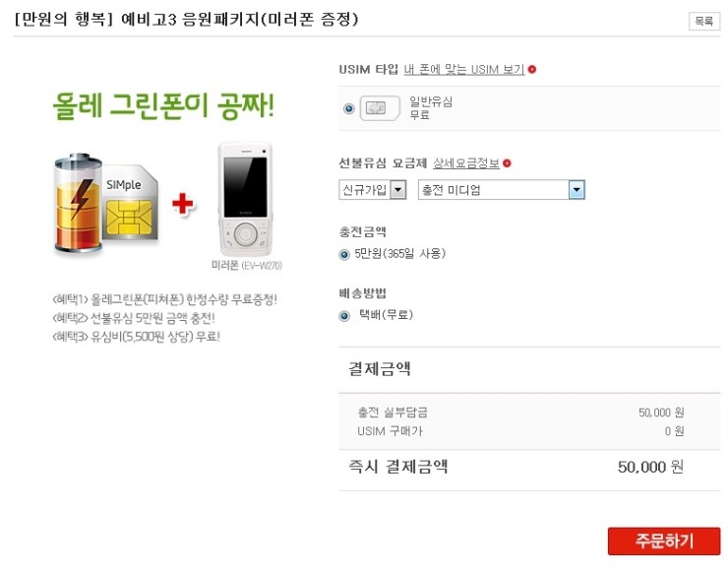728x572 pixels.
Task: Click the product title 예비고3 음원패키지
Action: click(190, 20)
